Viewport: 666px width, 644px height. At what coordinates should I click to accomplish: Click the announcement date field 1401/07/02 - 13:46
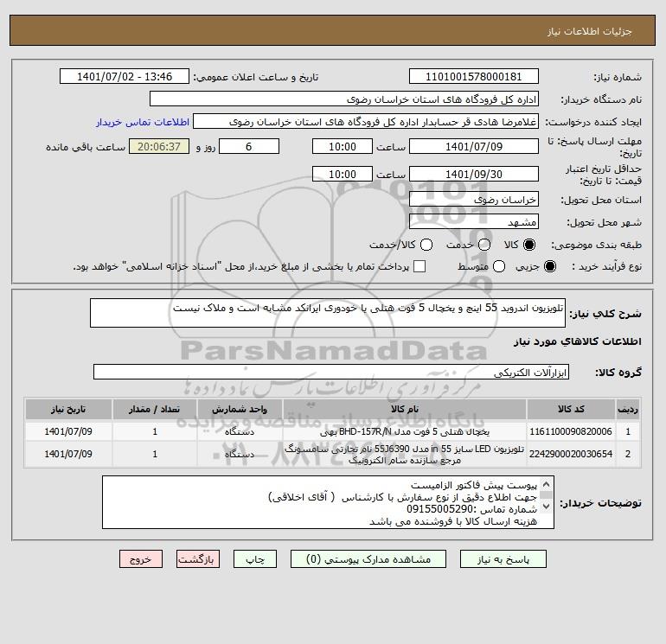click(124, 77)
